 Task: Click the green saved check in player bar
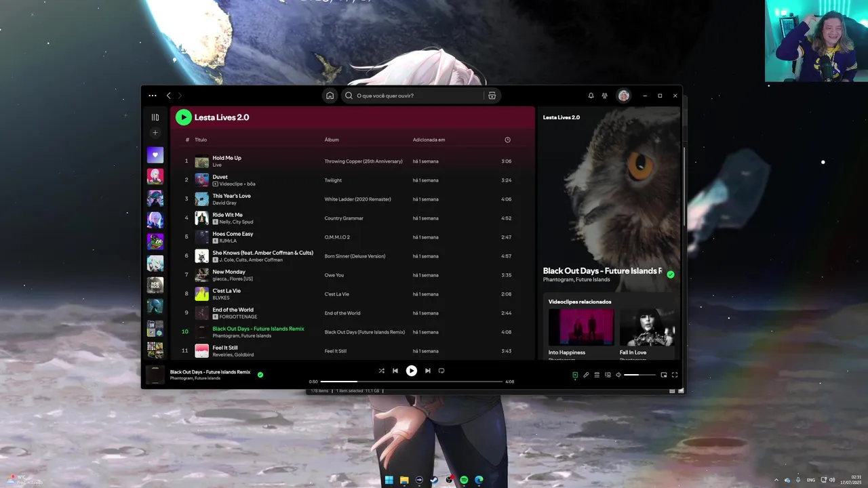[x=260, y=374]
